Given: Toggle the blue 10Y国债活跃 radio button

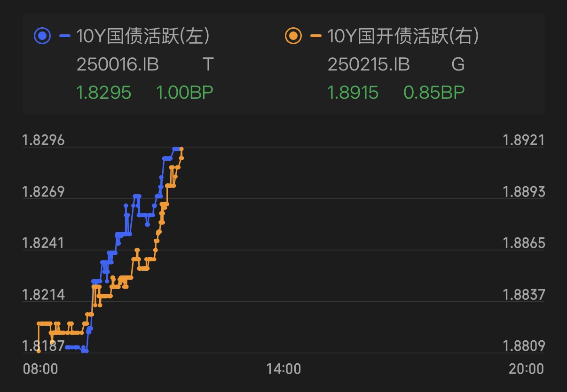Looking at the screenshot, I should click(x=43, y=36).
